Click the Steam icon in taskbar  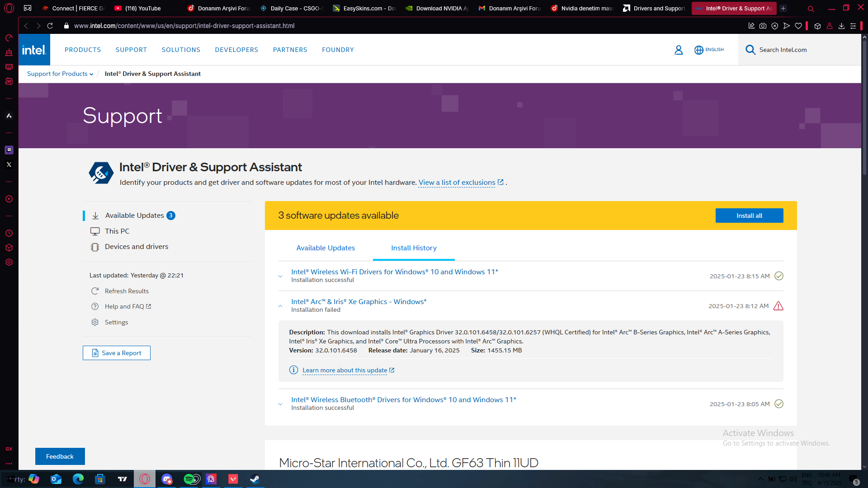(255, 479)
